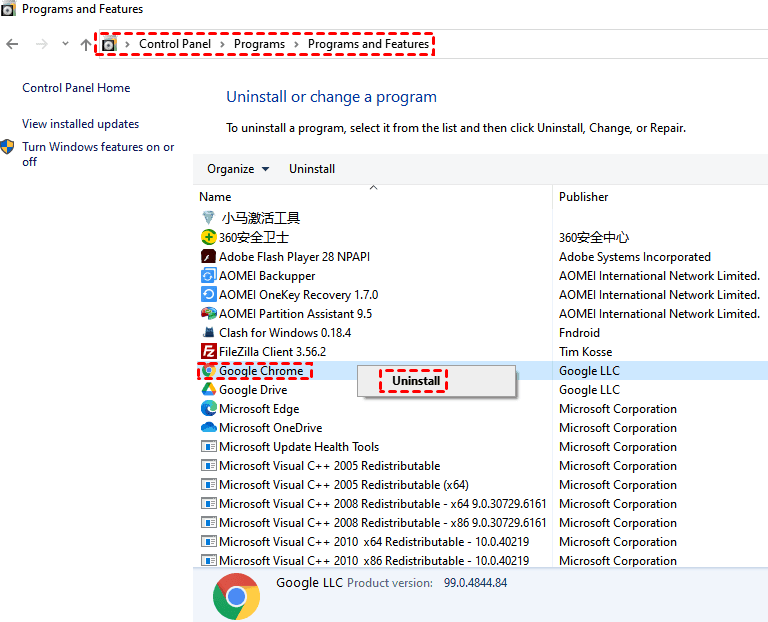Viewport: 768px width, 622px height.
Task: Select Clash for Windows 0.18.4 entry
Action: coord(285,333)
